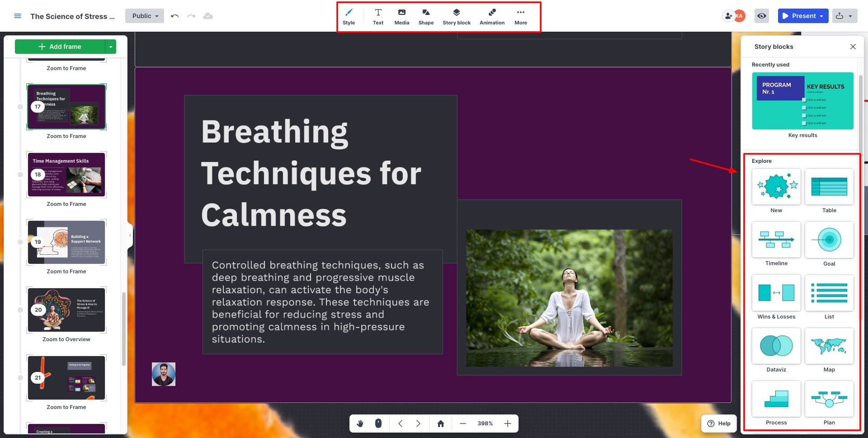Select frame 21 thumbnail
The height and width of the screenshot is (438, 868).
pos(66,378)
